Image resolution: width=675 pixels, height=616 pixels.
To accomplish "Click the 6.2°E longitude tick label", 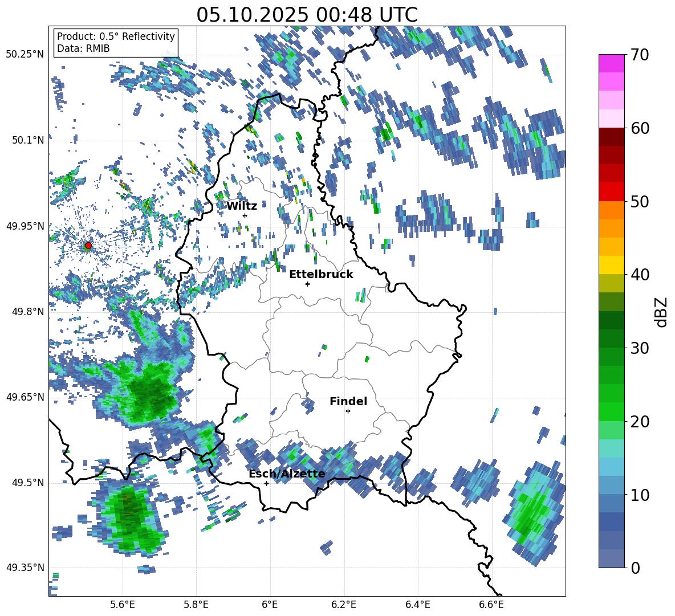I will coord(344,605).
